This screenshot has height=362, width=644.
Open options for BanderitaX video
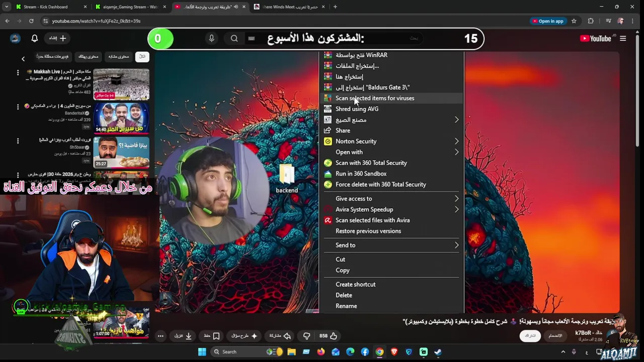coord(18,107)
